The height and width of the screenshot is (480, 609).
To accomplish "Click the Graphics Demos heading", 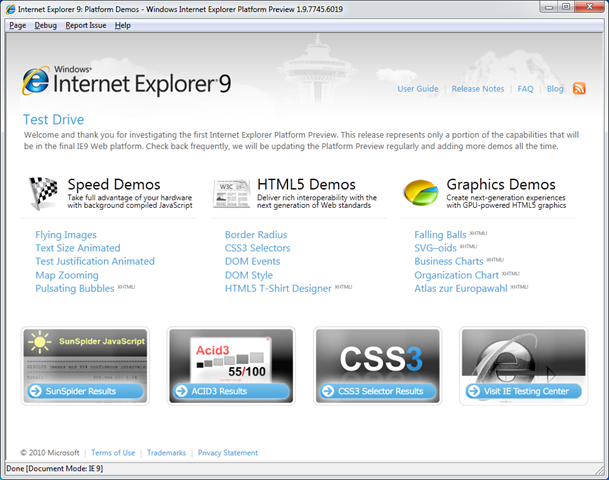I will click(501, 184).
